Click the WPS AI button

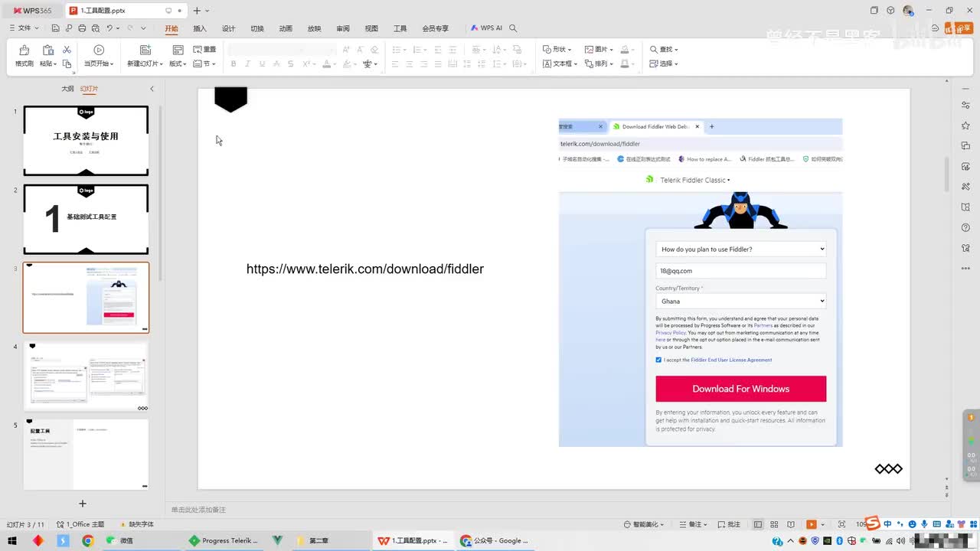[486, 28]
